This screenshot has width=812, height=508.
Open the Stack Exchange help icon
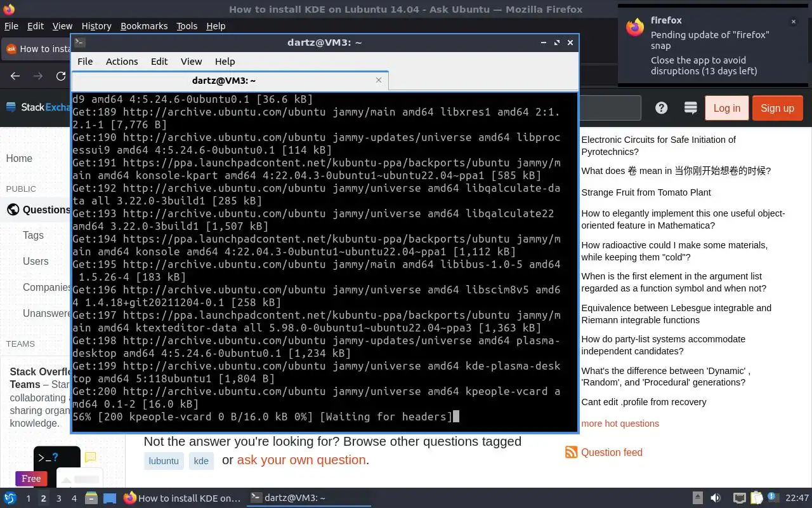click(662, 108)
